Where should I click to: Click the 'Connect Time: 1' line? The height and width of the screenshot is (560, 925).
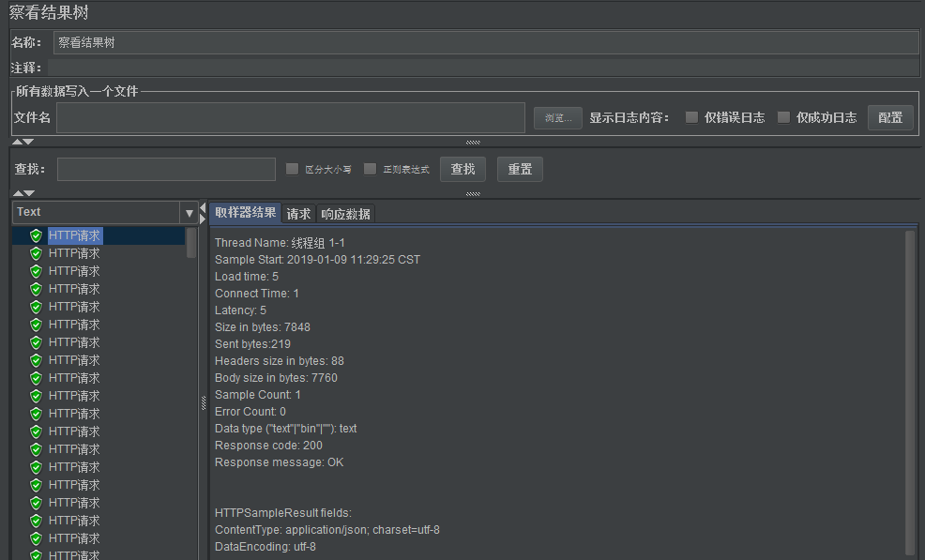[x=257, y=294]
